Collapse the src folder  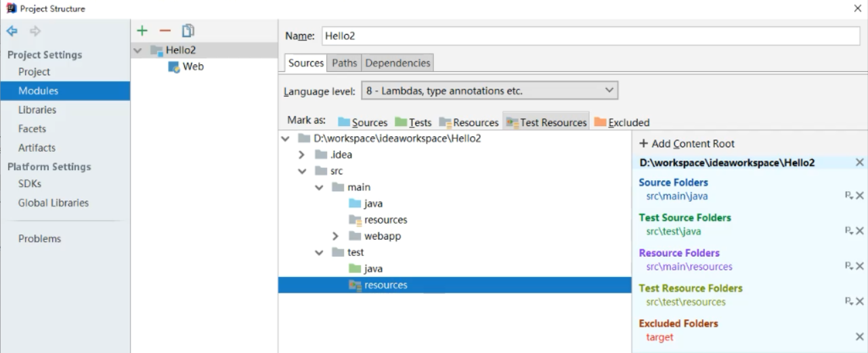[x=303, y=171]
